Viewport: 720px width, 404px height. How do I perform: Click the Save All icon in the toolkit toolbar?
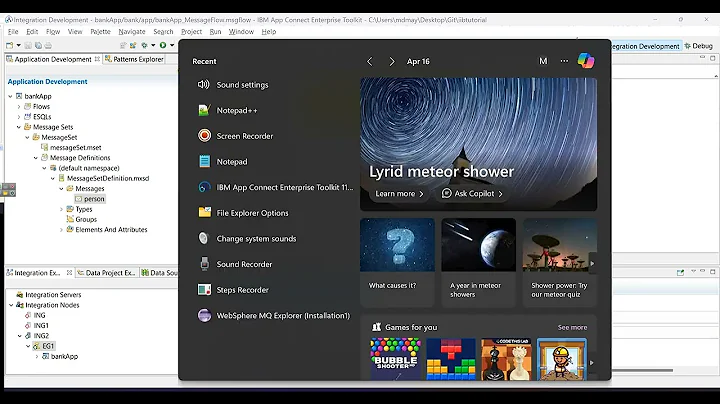click(x=38, y=45)
